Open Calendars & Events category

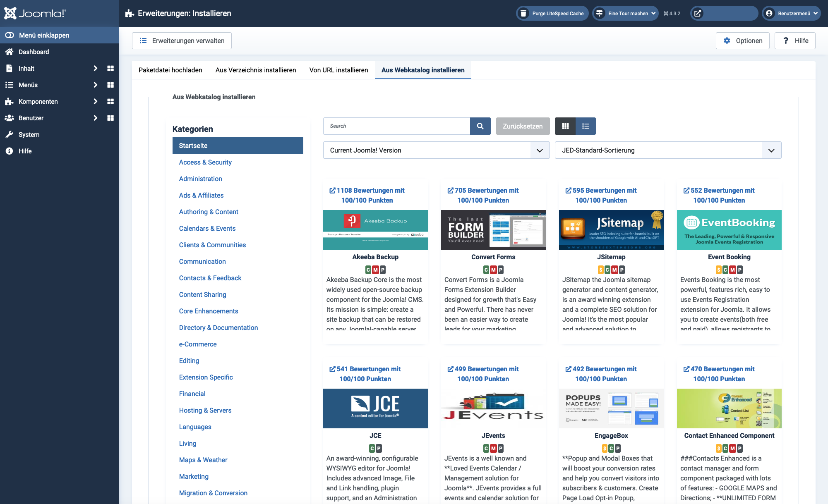point(207,228)
